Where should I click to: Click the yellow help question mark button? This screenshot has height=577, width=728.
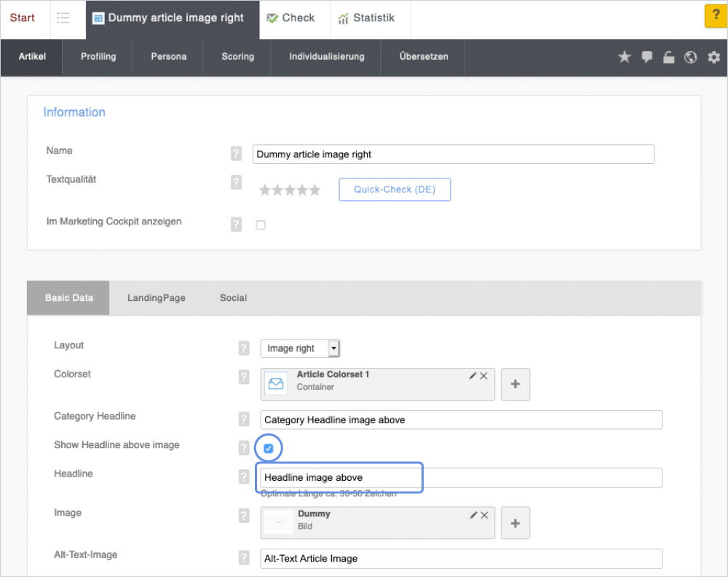point(716,16)
